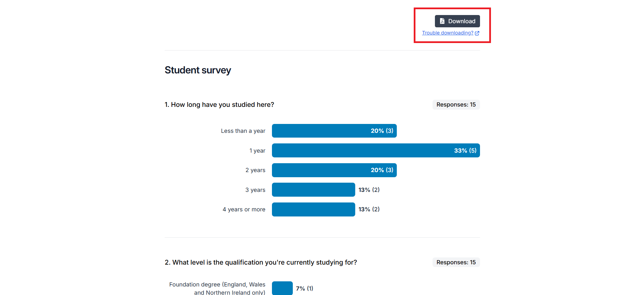Click the 13% (2) label for 3 years
The height and width of the screenshot is (295, 644).
(369, 190)
